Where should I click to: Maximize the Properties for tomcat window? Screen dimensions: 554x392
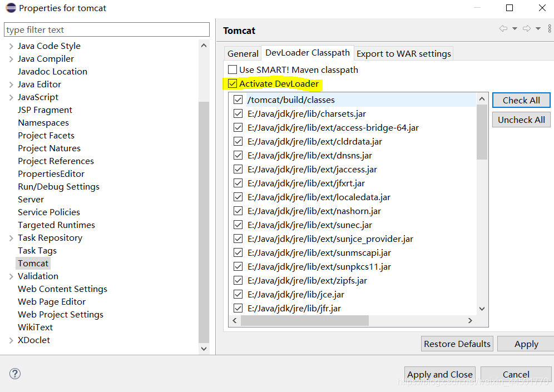(510, 8)
